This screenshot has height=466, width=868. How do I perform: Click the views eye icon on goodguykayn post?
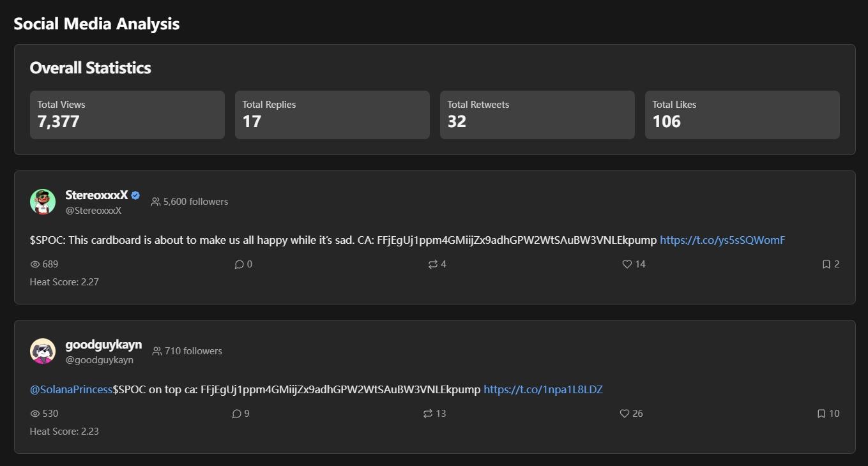[x=35, y=414]
